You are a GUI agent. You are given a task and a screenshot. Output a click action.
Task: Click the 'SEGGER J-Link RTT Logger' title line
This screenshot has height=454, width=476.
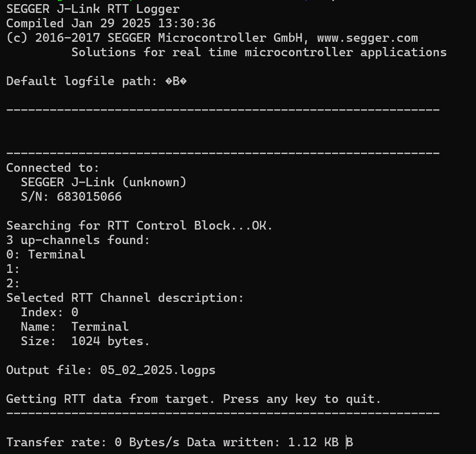[x=93, y=9]
